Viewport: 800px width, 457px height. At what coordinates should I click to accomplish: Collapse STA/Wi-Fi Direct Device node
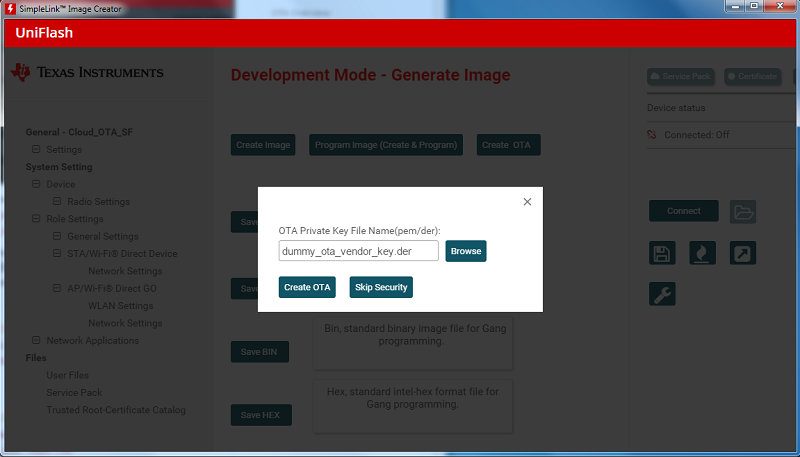pos(57,253)
